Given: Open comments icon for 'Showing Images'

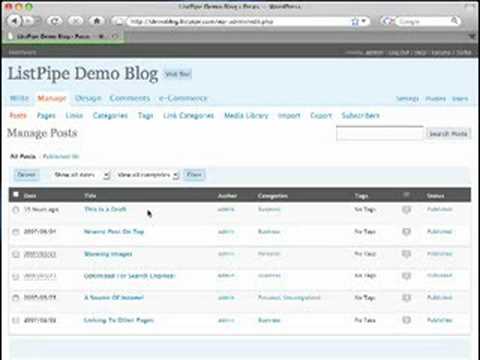Looking at the screenshot, I should [x=406, y=254].
